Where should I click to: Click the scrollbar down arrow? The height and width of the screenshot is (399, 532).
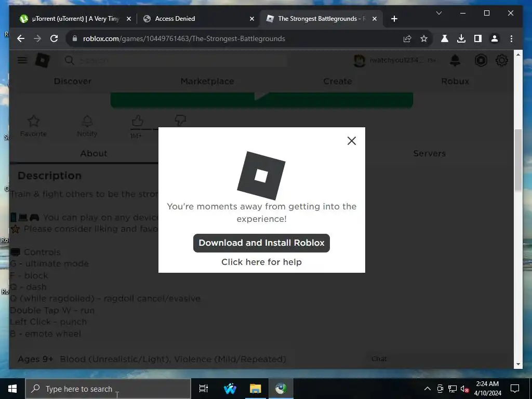tap(518, 364)
